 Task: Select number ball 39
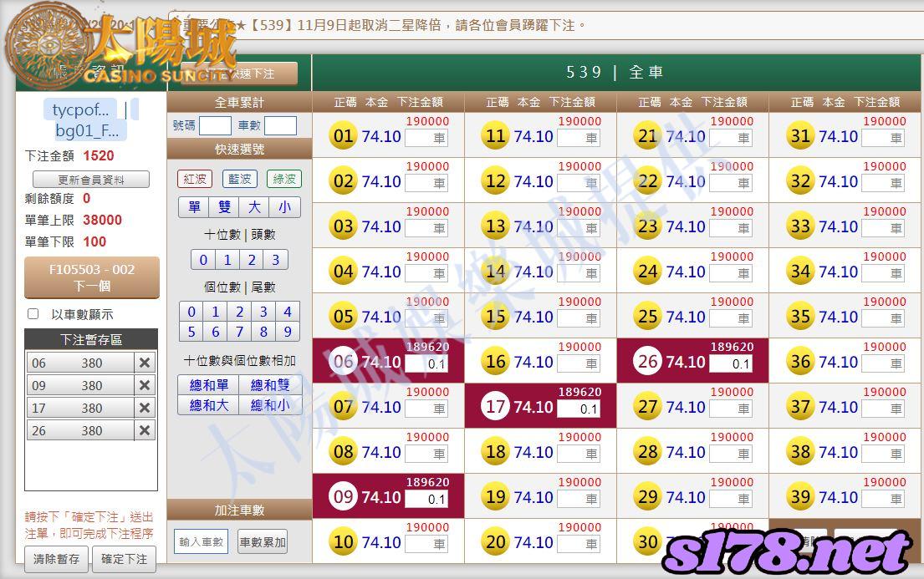(800, 497)
